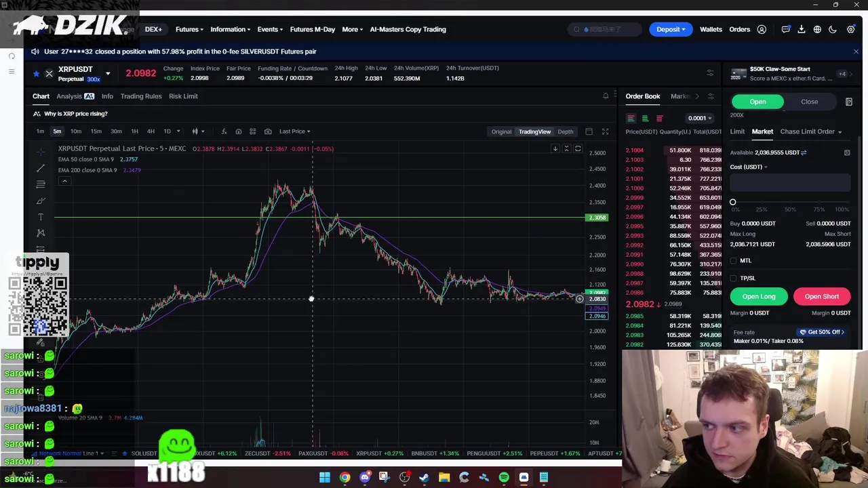The height and width of the screenshot is (488, 868).
Task: Open trading panel layout settings icon
Action: click(710, 73)
